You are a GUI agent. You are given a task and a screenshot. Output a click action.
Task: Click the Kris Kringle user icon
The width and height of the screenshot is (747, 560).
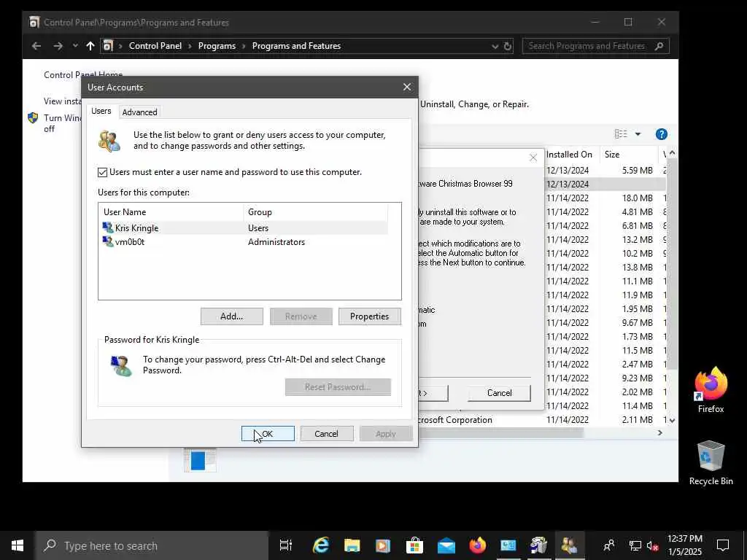coord(108,228)
